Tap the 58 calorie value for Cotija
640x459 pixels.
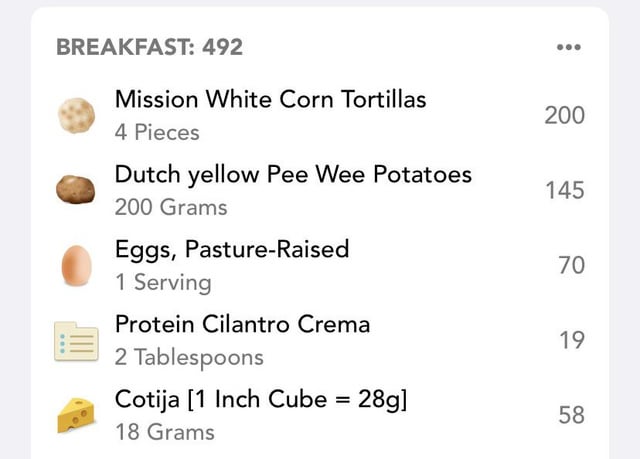click(571, 415)
